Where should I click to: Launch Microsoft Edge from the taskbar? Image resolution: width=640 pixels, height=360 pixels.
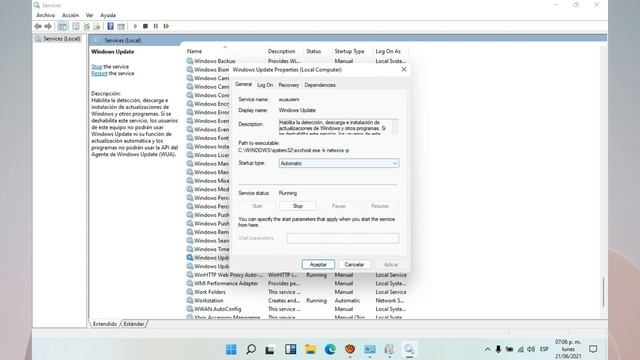click(330, 349)
